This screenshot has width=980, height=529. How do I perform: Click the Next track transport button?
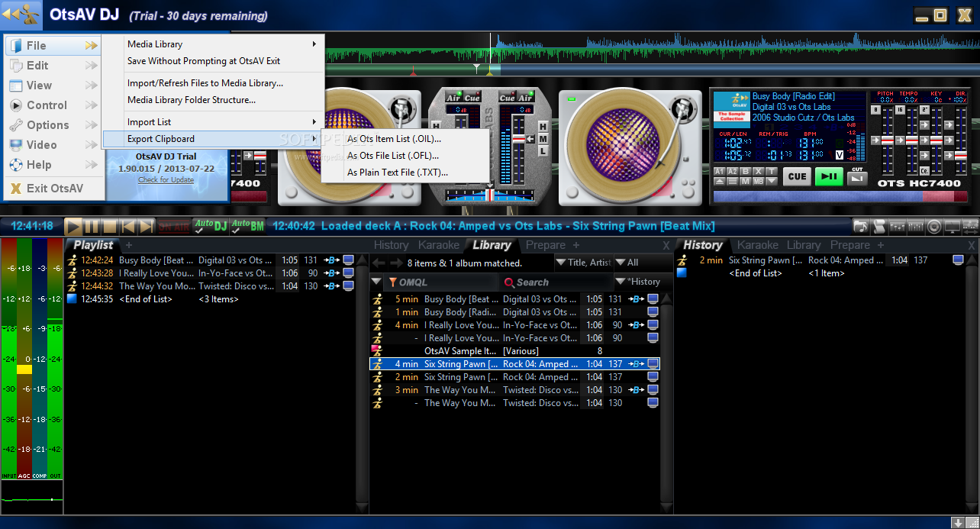147,226
